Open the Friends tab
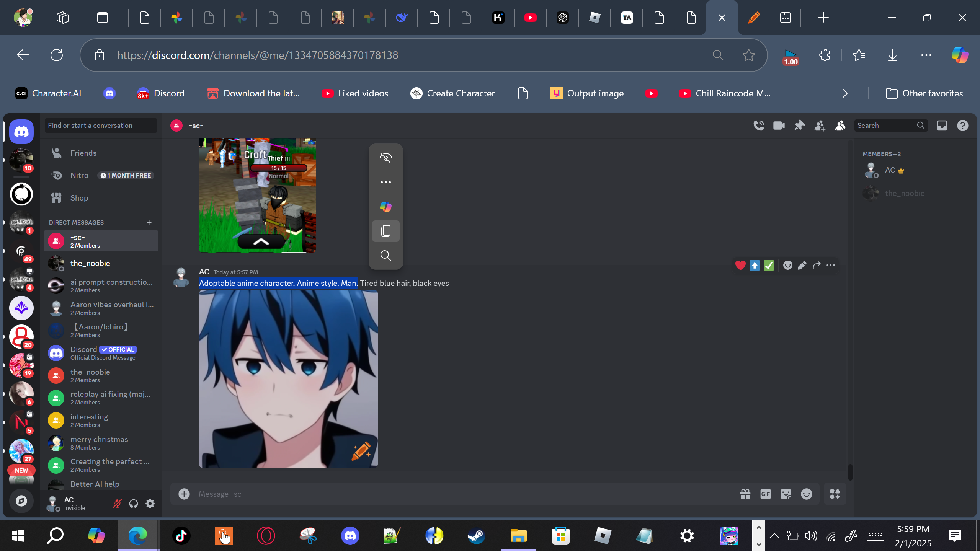Viewport: 980px width, 551px height. [x=83, y=153]
